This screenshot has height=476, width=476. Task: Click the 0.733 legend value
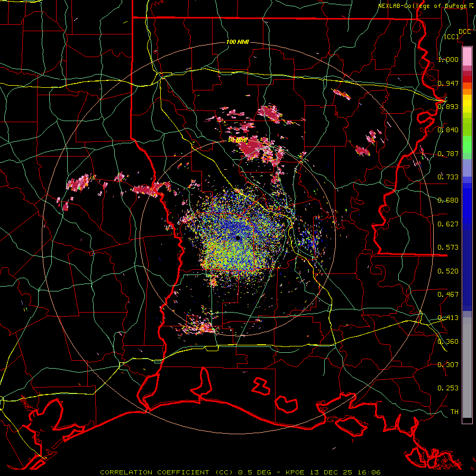[448, 177]
